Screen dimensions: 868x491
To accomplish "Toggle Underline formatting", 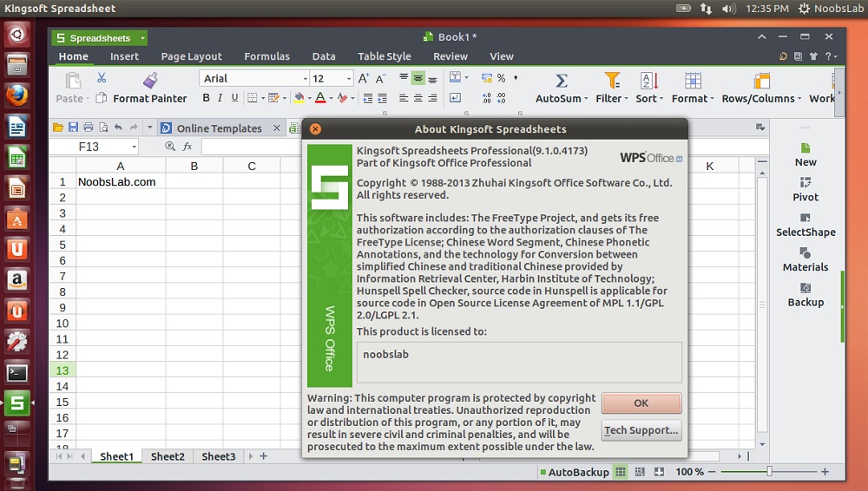I will [234, 98].
